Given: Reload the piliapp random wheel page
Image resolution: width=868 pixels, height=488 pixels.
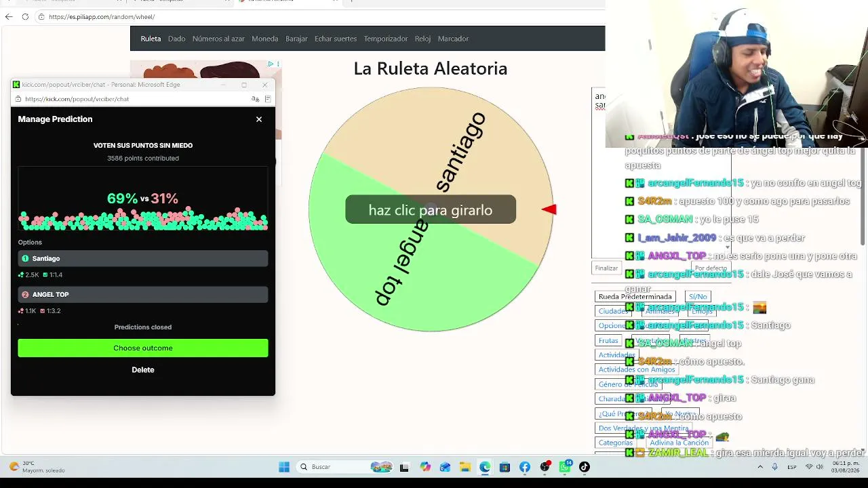Looking at the screenshot, I should coord(25,16).
